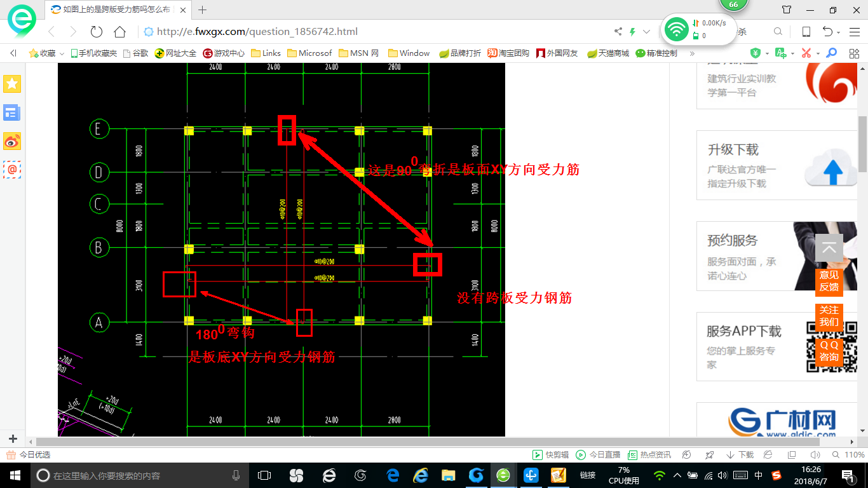Click the 升级下载 sidebar card
This screenshot has height=488, width=868.
(777, 165)
